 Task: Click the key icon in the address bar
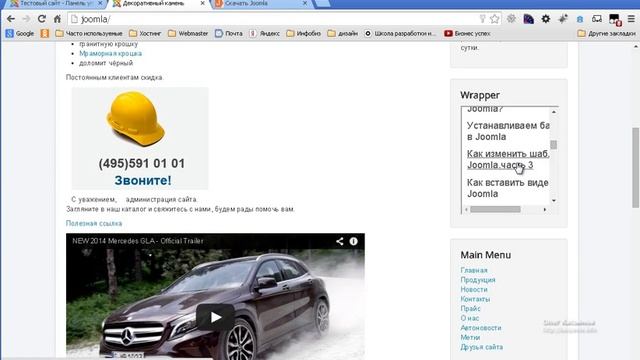(482, 19)
